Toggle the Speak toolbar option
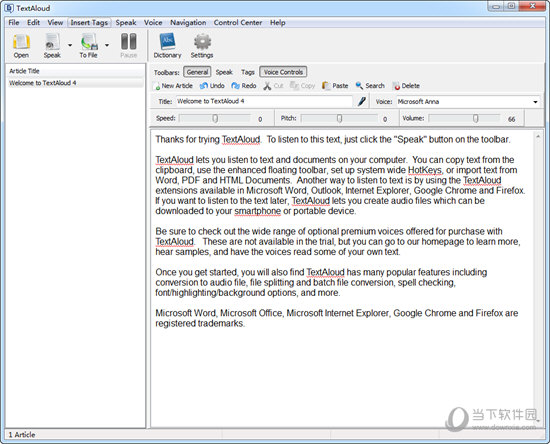The image size is (550, 444). point(224,72)
